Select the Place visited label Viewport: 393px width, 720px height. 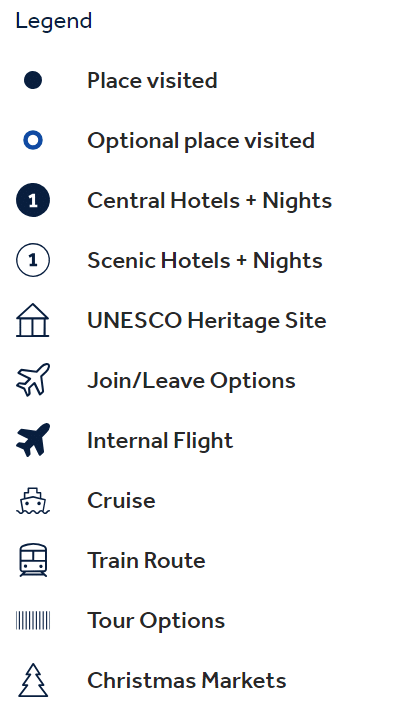point(152,81)
